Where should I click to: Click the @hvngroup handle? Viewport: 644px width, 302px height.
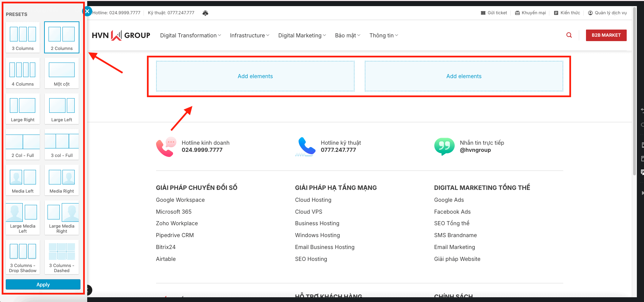point(475,150)
